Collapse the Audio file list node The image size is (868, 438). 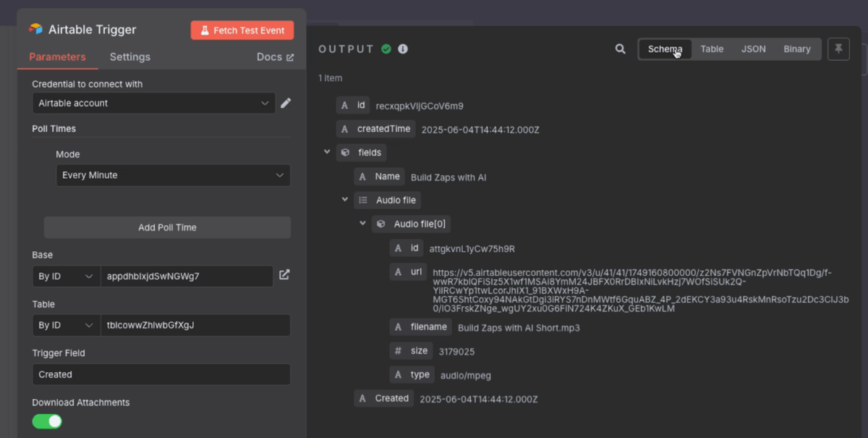(x=345, y=200)
